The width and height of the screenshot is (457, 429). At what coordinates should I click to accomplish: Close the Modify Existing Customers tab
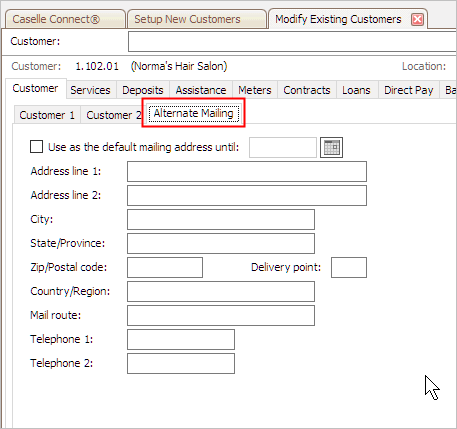[x=417, y=19]
